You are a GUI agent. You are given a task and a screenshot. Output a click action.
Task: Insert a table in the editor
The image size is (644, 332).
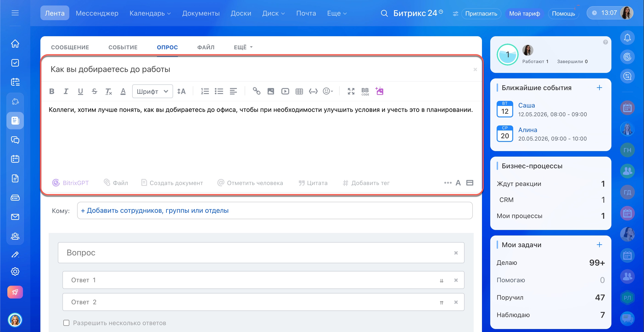click(x=299, y=91)
